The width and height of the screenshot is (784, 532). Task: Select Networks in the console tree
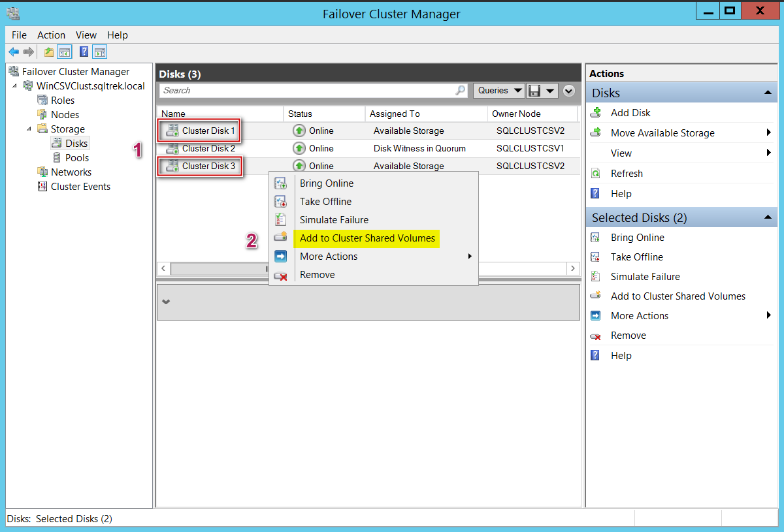pyautogui.click(x=71, y=172)
